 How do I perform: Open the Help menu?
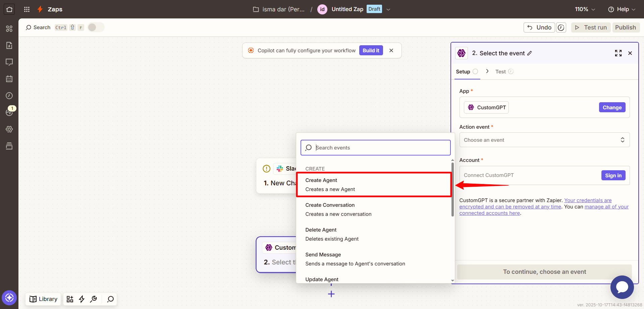point(622,9)
